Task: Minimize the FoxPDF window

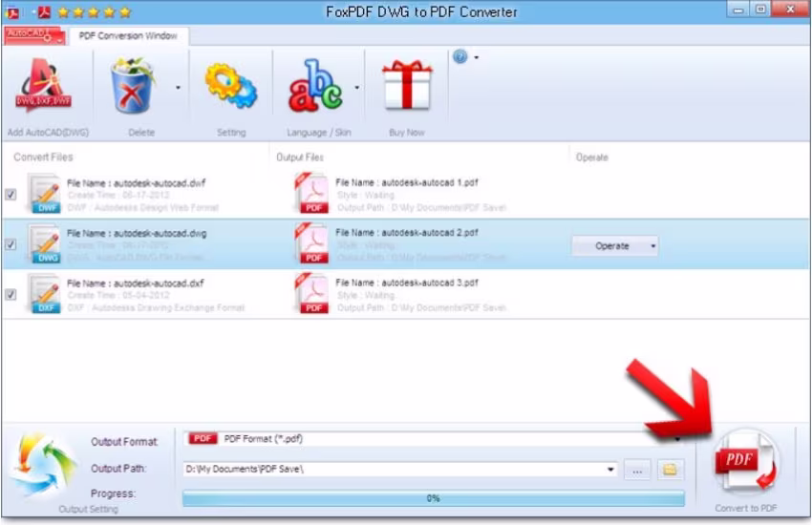Action: [739, 10]
